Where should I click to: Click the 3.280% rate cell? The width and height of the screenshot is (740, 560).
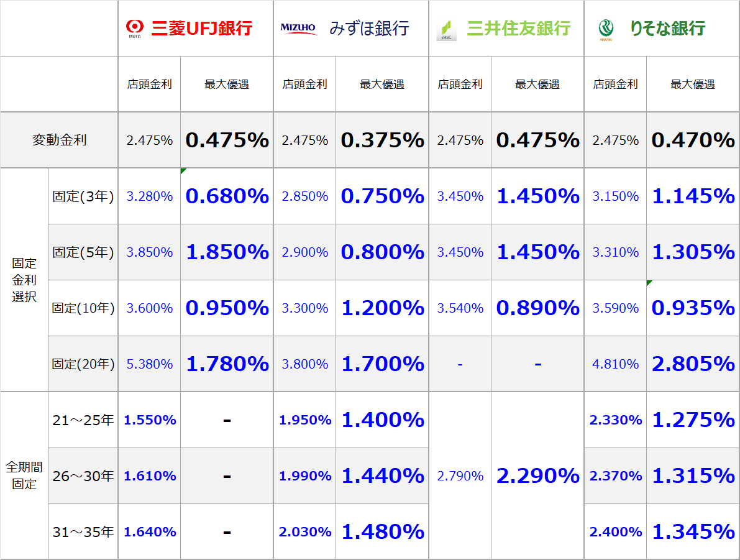149,196
